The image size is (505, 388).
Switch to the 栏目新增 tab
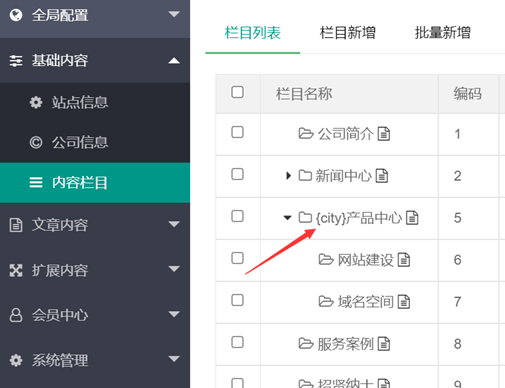pos(348,33)
